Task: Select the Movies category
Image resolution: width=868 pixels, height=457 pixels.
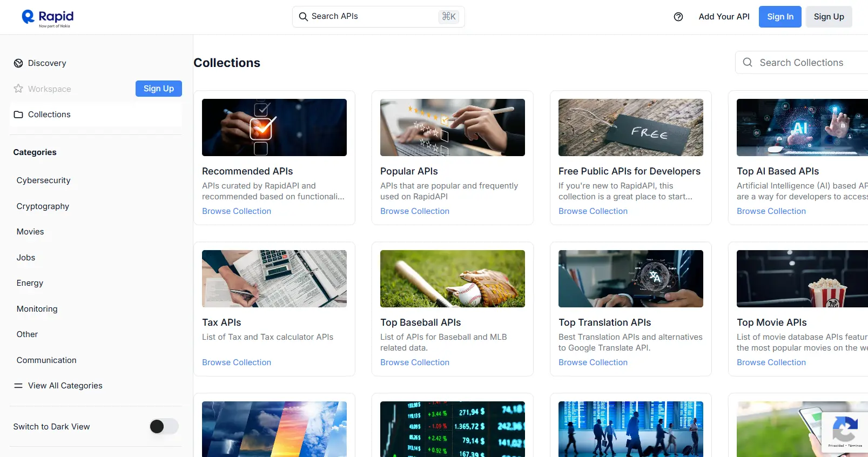Action: [30, 232]
